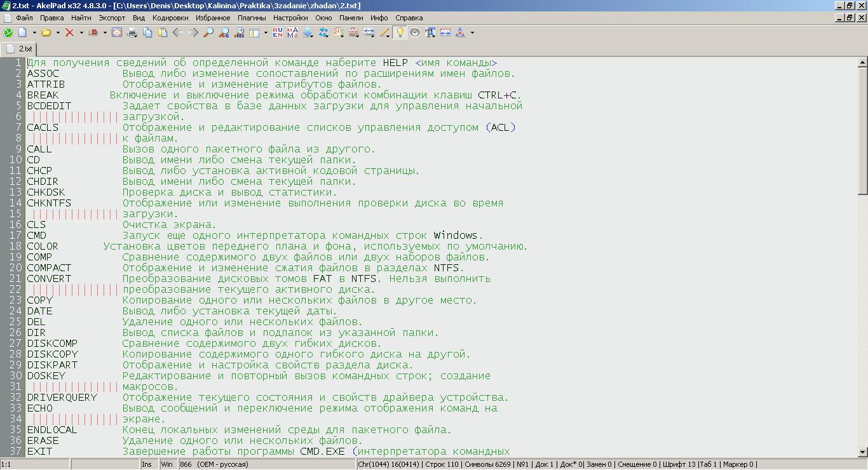The height and width of the screenshot is (470, 868).
Task: Click the red tag icon beside the close dropdown
Action: [93, 32]
